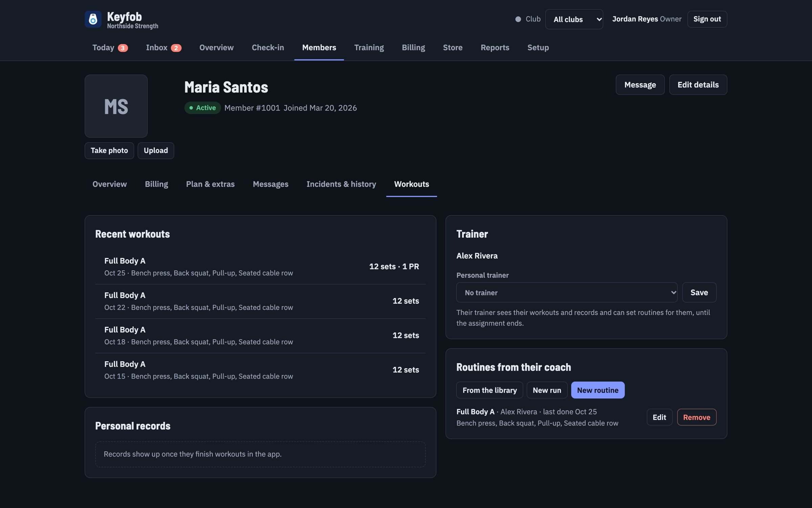The width and height of the screenshot is (812, 508).
Task: Click the Today badge showing 3
Action: tap(123, 48)
